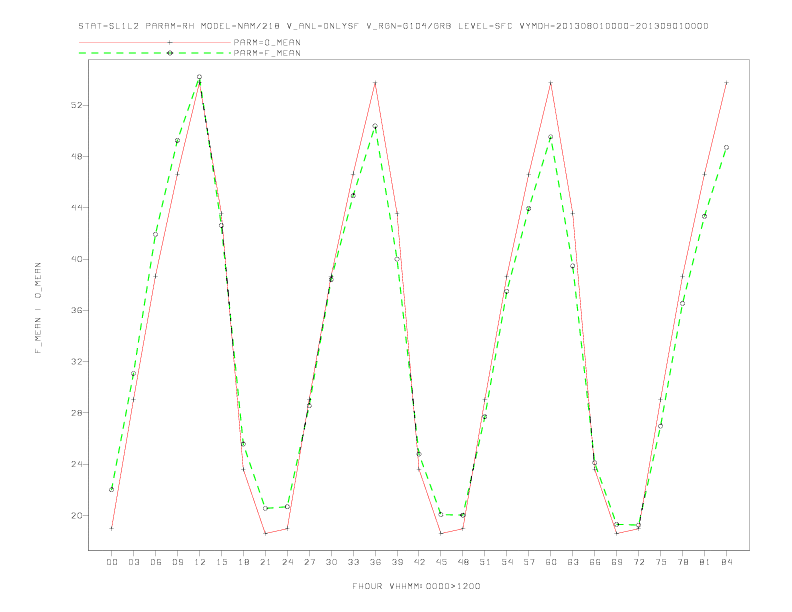Click forecast hour 54 x-axis label
Screen dimensions: 792x612
tap(507, 562)
